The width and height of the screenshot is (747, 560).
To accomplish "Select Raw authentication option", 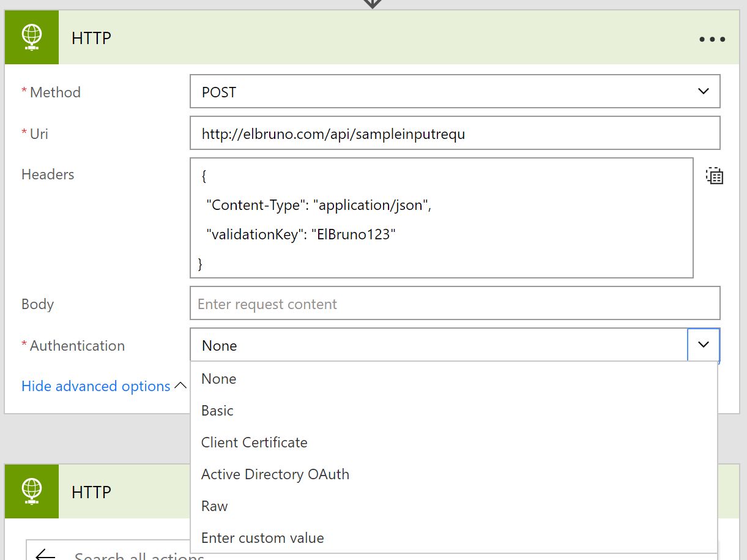I will (215, 506).
